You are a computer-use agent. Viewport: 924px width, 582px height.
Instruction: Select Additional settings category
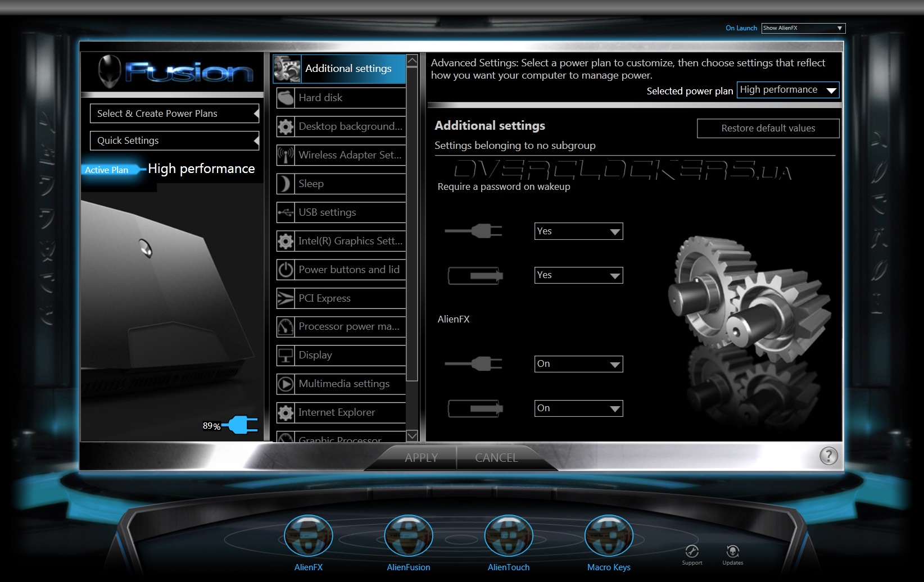(x=339, y=69)
